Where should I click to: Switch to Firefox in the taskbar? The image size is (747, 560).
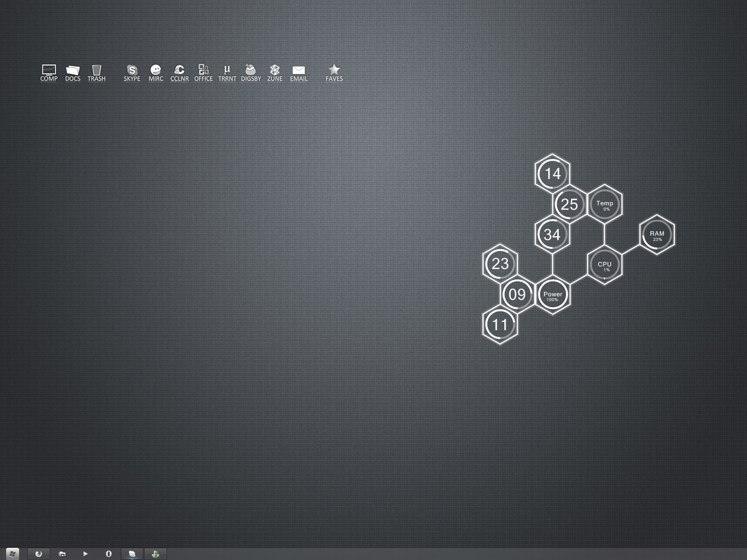click(x=39, y=554)
